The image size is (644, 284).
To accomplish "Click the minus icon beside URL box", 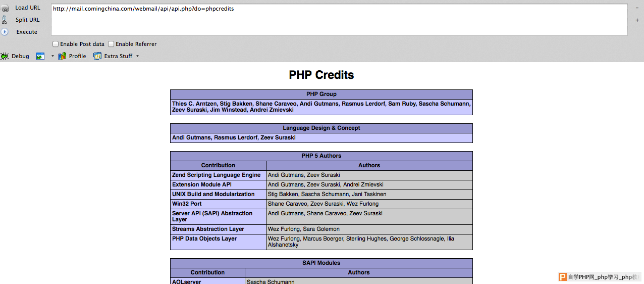I will [x=637, y=8].
